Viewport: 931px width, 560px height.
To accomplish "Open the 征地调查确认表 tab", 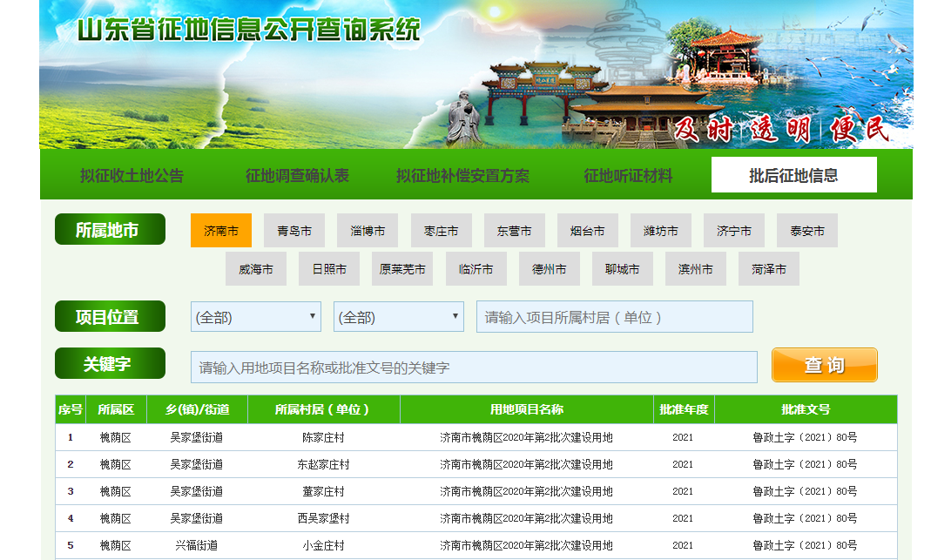I will coord(297,175).
